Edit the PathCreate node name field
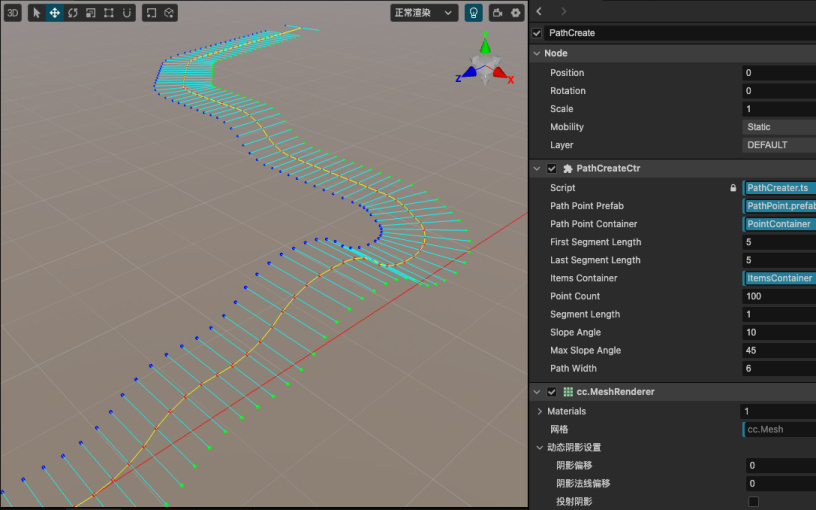This screenshot has height=510, width=816. (x=680, y=33)
